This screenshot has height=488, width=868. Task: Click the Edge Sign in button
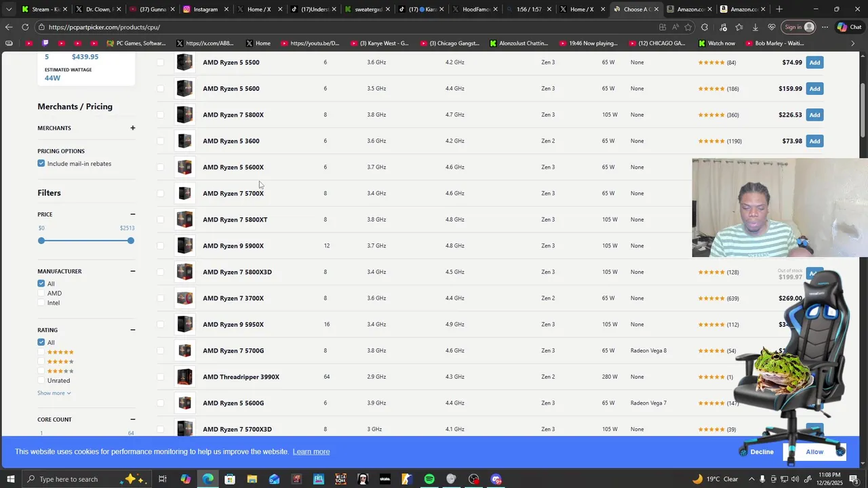pyautogui.click(x=799, y=27)
